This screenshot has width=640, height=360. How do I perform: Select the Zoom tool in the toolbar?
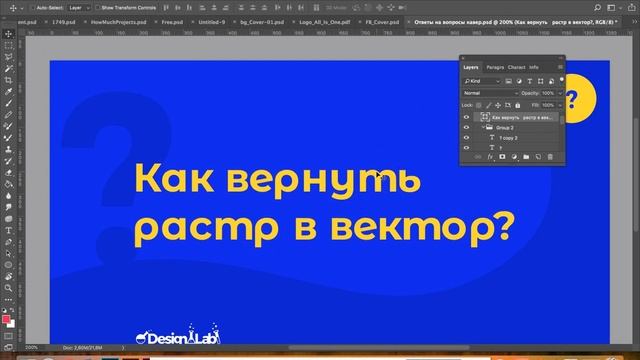click(x=8, y=288)
